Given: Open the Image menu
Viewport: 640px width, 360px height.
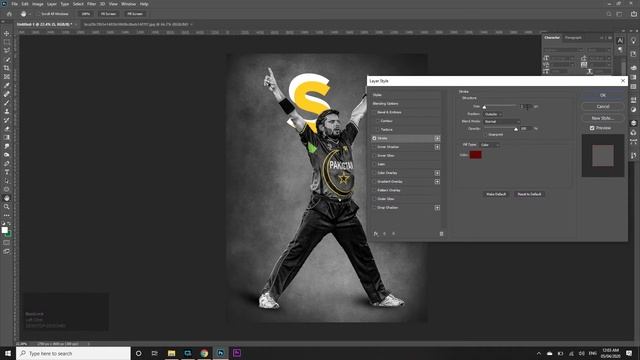Looking at the screenshot, I should (x=38, y=4).
